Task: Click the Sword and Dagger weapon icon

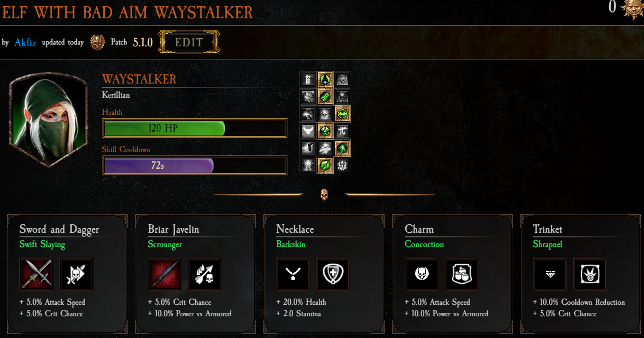Action: point(37,273)
